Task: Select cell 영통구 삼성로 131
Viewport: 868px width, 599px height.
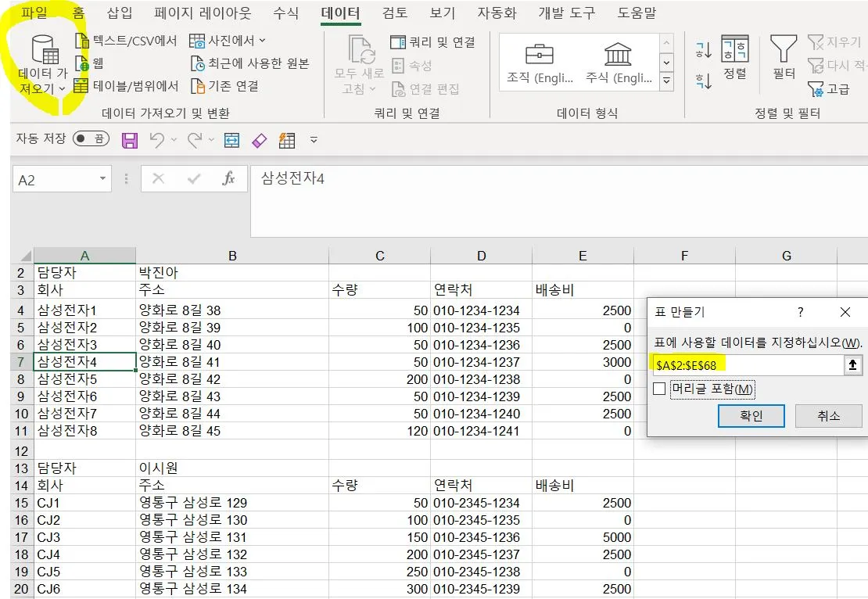Action: coord(232,537)
